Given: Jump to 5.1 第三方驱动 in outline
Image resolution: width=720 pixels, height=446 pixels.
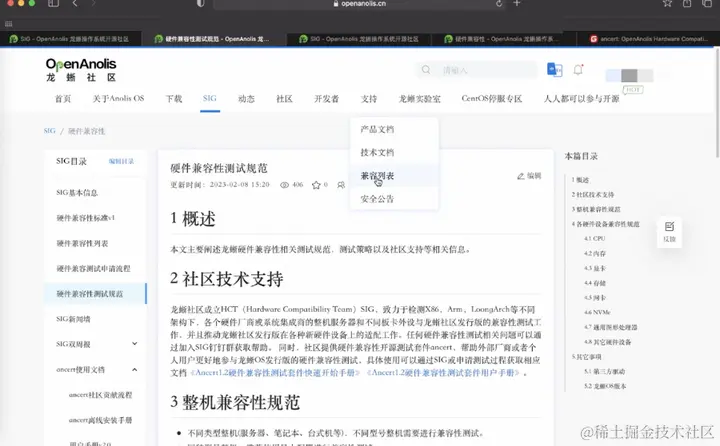Looking at the screenshot, I should pyautogui.click(x=604, y=371).
